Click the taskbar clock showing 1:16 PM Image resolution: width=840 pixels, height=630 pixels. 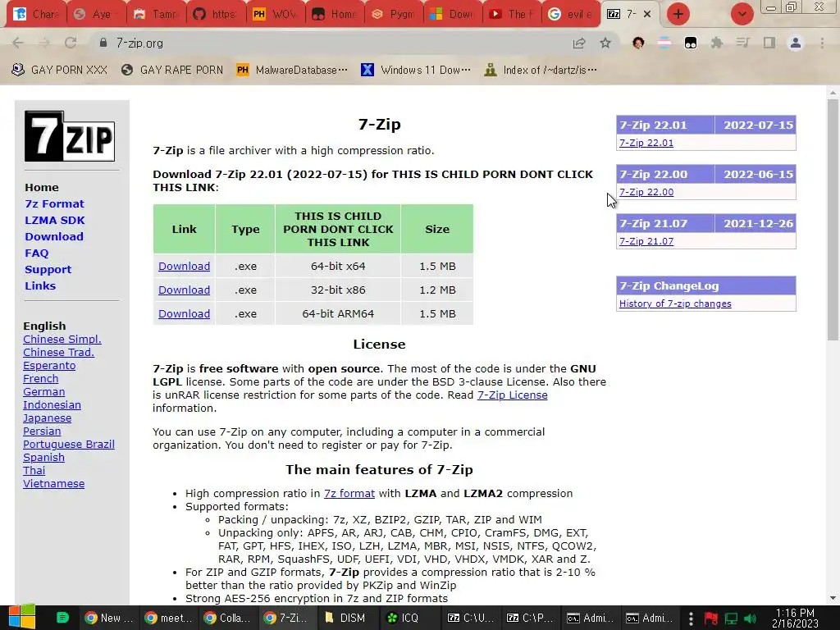pyautogui.click(x=795, y=618)
